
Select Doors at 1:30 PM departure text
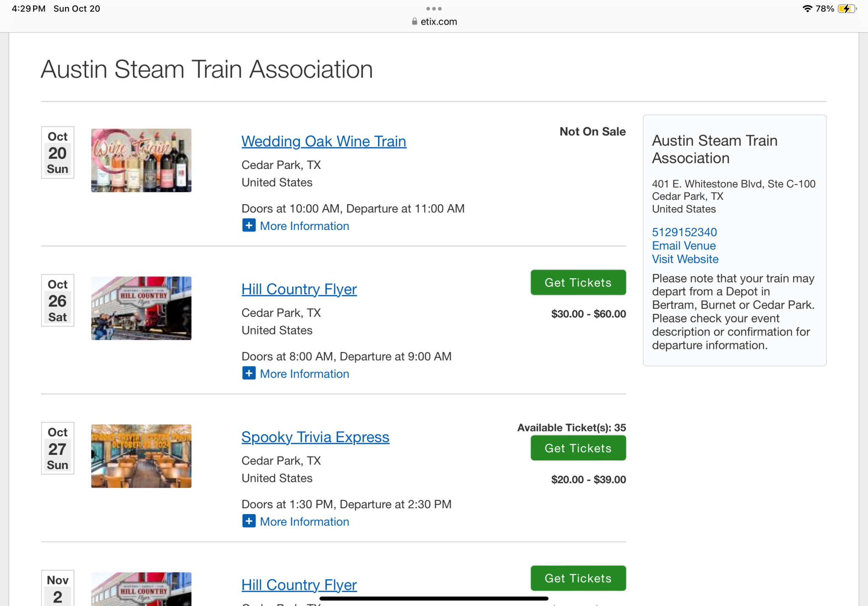346,504
